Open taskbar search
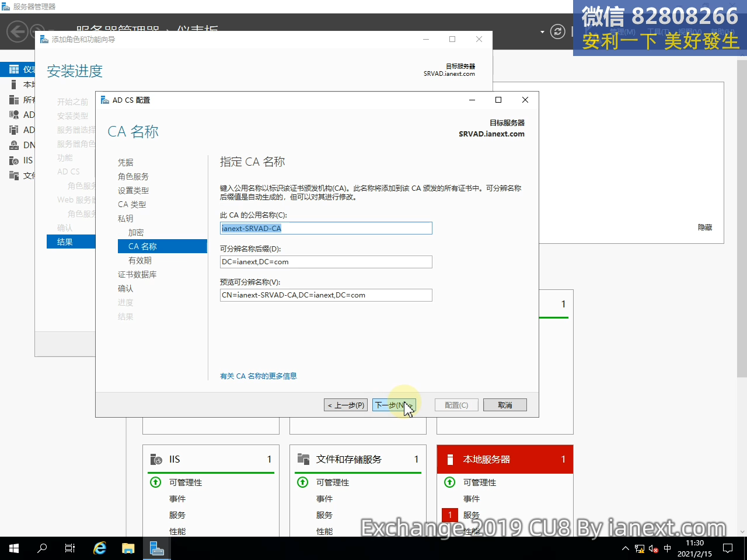747x560 pixels. click(x=42, y=548)
